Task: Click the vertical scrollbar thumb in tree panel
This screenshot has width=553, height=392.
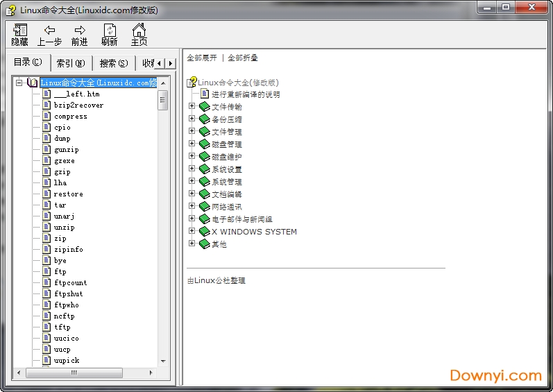Action: click(x=162, y=100)
